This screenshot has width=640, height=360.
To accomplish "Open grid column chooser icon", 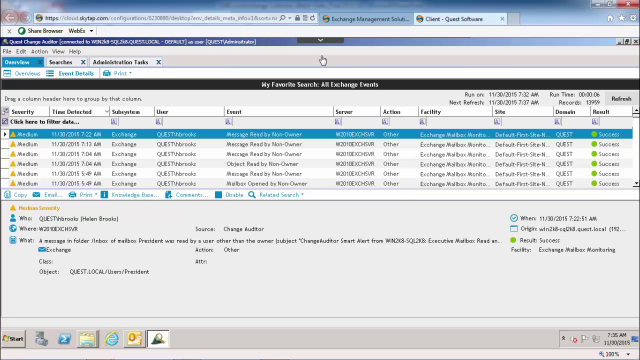I will (5, 111).
